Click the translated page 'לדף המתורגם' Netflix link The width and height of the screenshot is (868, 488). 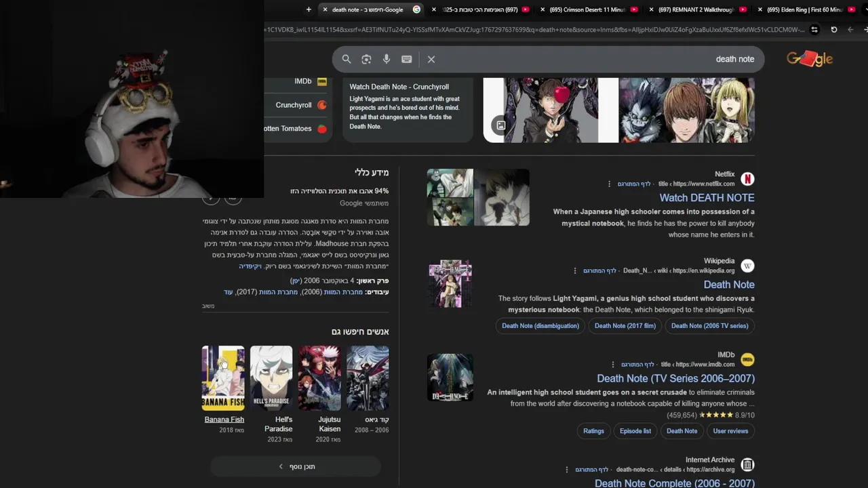pos(633,184)
